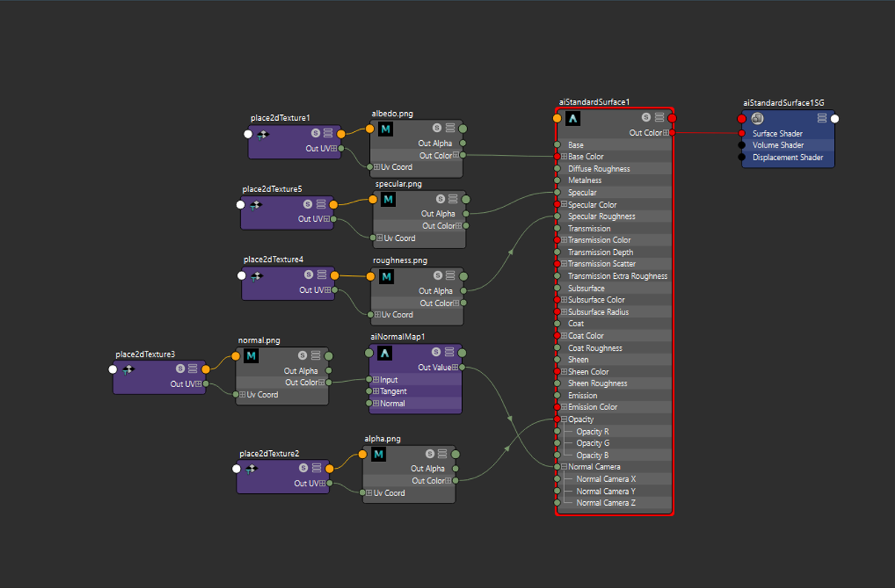Expand Uv Coord on albedo.png node
This screenshot has height=588, width=895.
tap(377, 167)
